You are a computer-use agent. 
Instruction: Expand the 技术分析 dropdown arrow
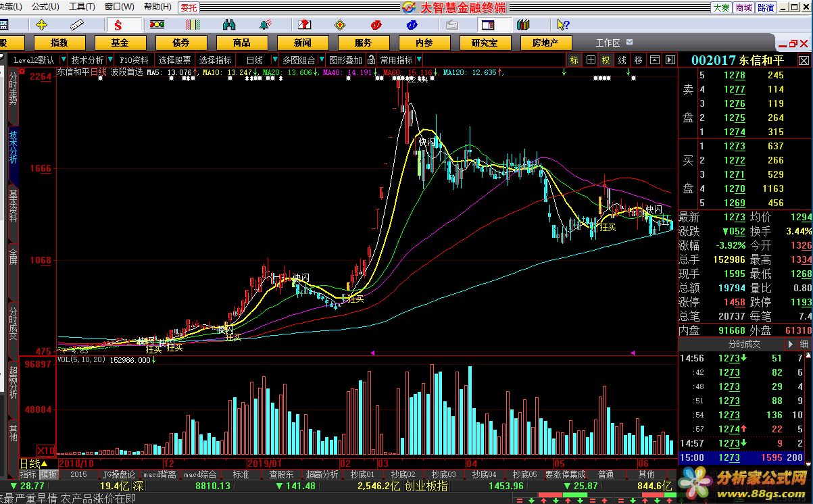(111, 60)
